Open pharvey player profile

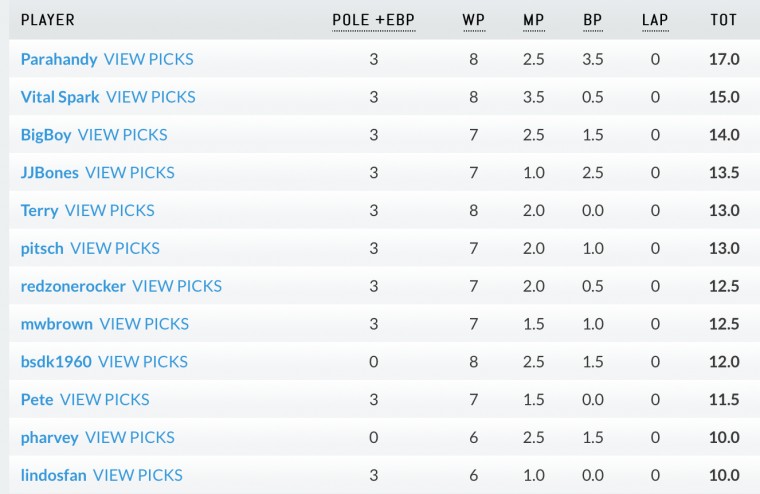[x=49, y=437]
